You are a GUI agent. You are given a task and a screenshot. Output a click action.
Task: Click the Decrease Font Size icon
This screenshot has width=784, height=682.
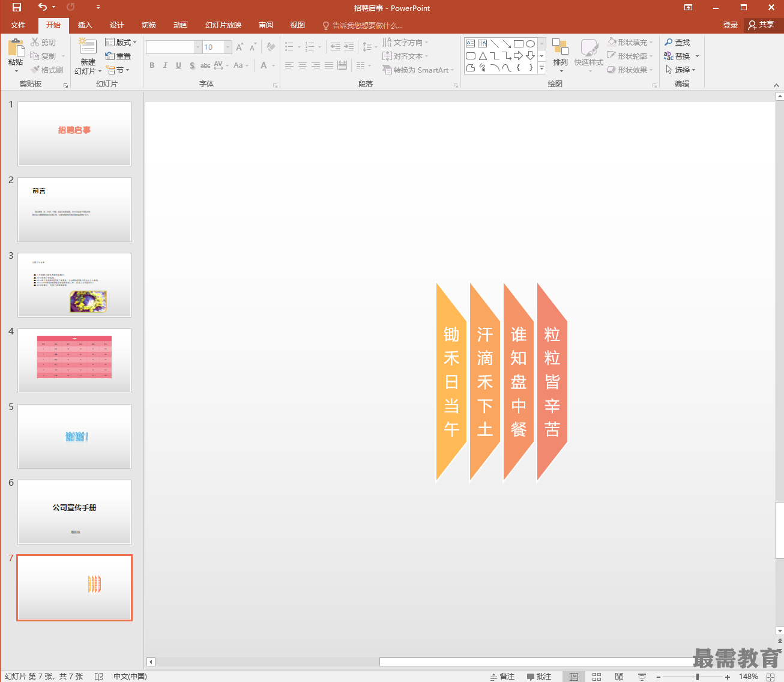253,47
